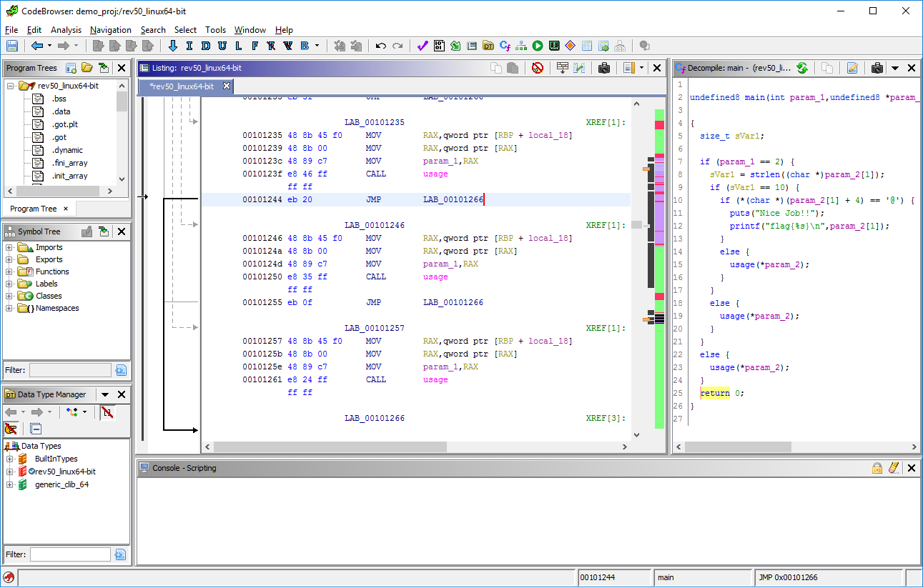Click the Symbol Tree Filter text field
The height and width of the screenshot is (588, 923).
[x=70, y=370]
